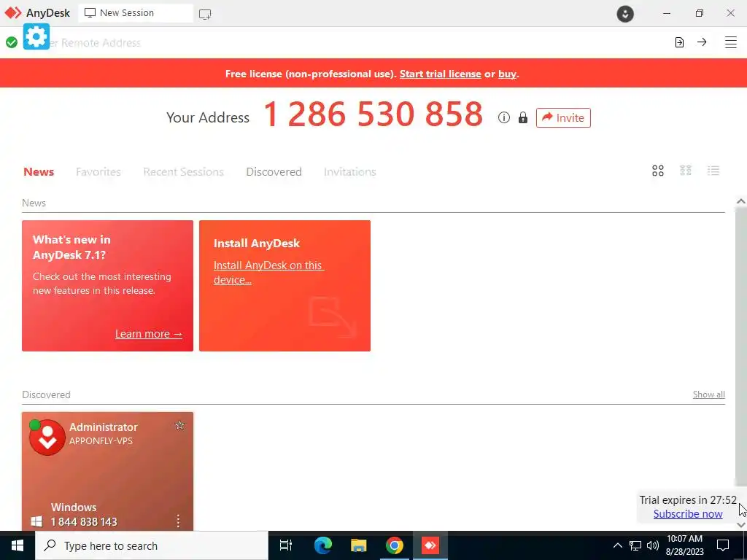Click Show all link in Discovered section
The width and height of the screenshot is (747, 560).
(709, 394)
